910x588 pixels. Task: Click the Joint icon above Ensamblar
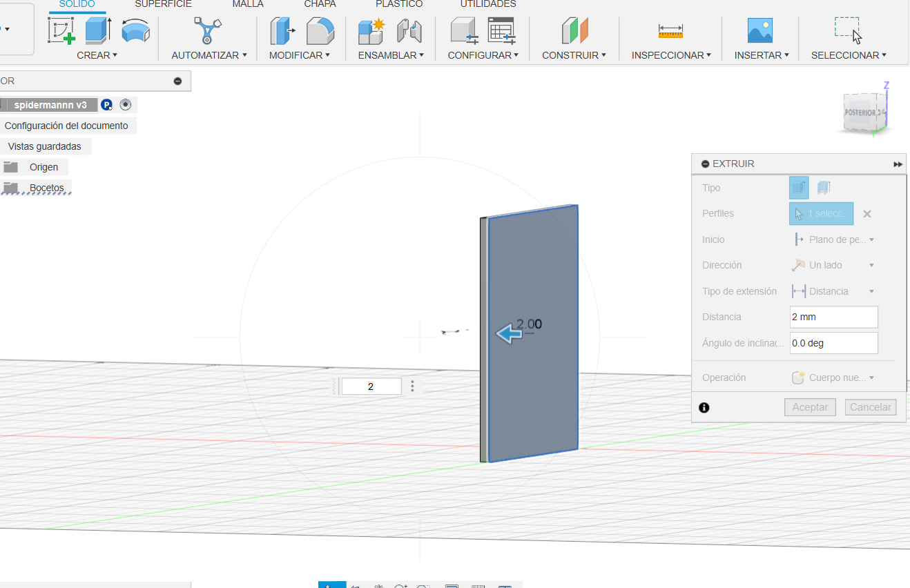tap(409, 31)
